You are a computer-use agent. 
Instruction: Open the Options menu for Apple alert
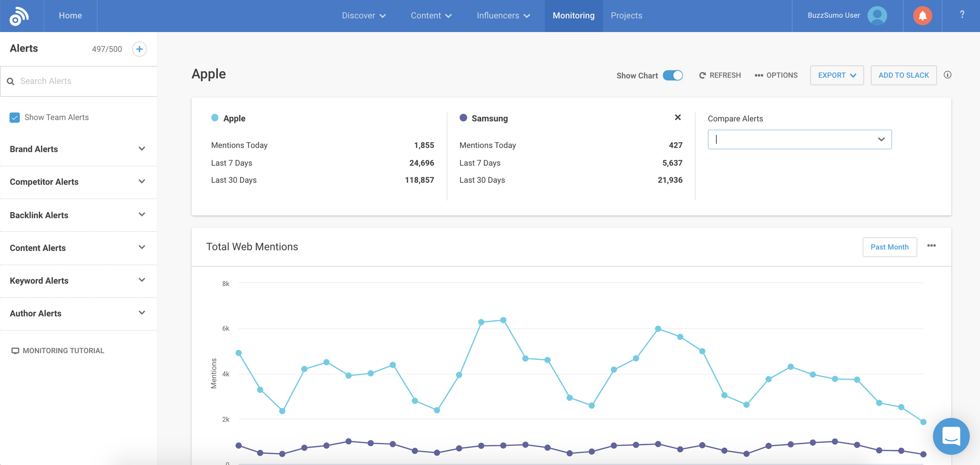click(x=776, y=75)
